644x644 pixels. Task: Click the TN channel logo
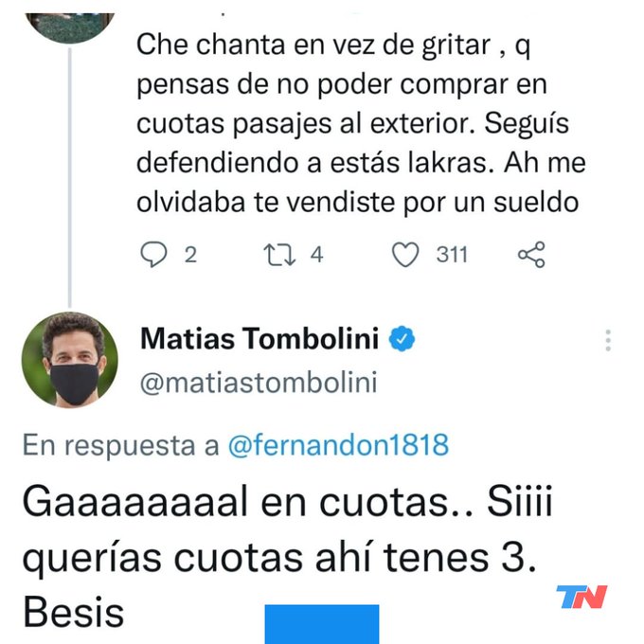[x=581, y=597]
